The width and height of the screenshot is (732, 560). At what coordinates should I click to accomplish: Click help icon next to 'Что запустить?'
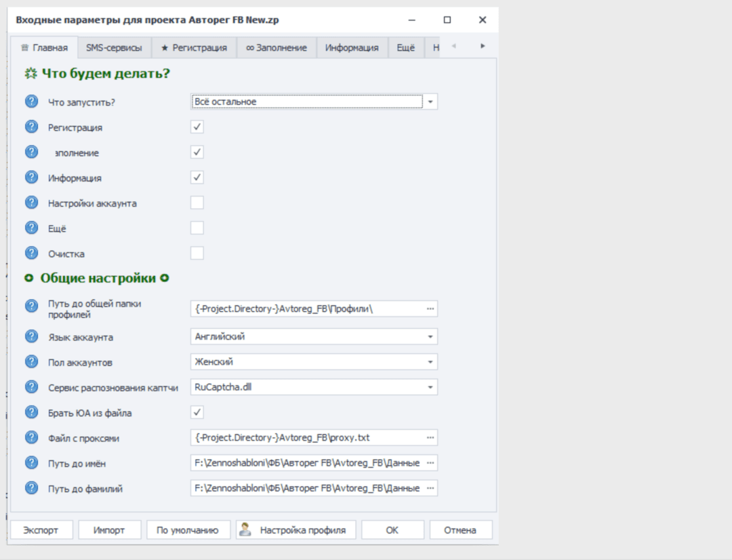[x=31, y=102]
